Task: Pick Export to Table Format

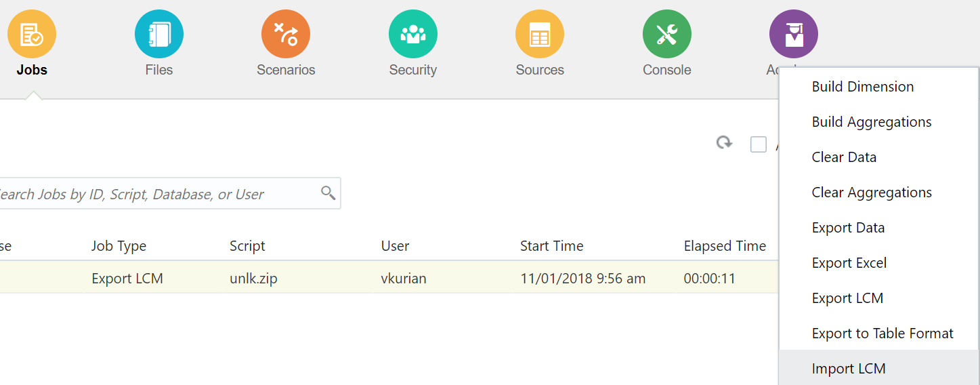Action: (x=882, y=333)
